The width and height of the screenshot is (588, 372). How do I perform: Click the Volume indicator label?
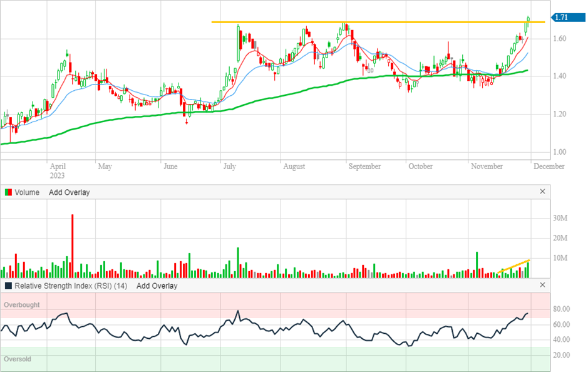pos(27,192)
